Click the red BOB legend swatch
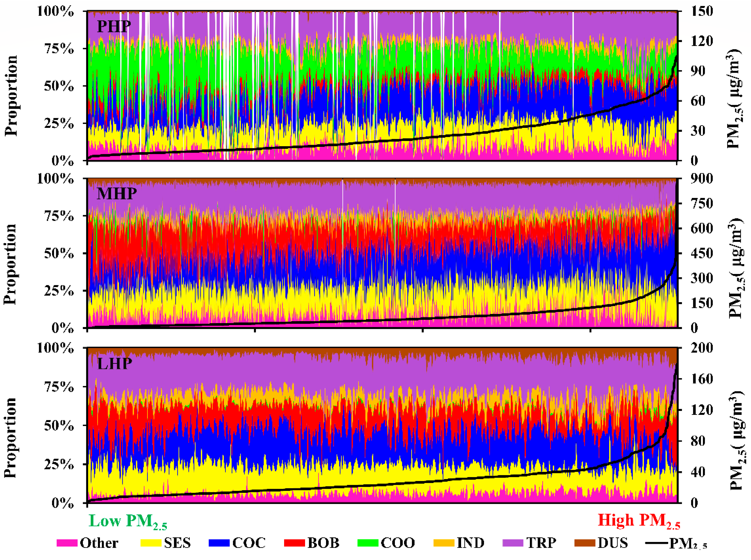This screenshot has height=560, width=751. tap(294, 543)
